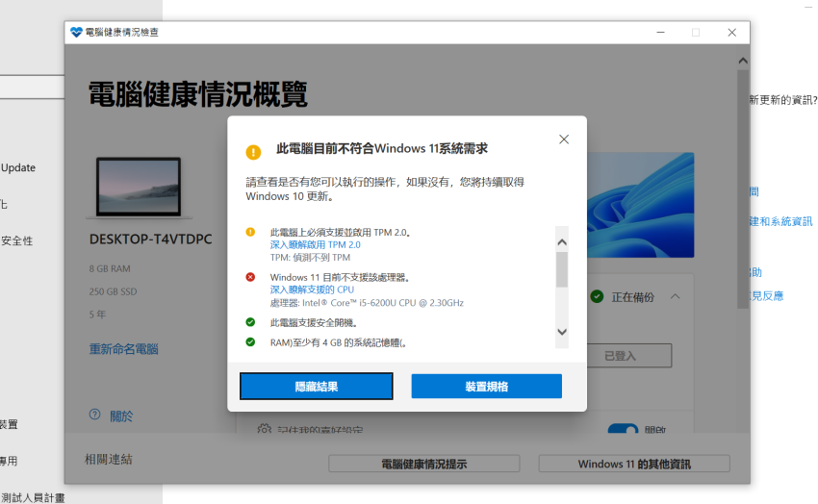Click the 隱藏結果 button

[317, 387]
